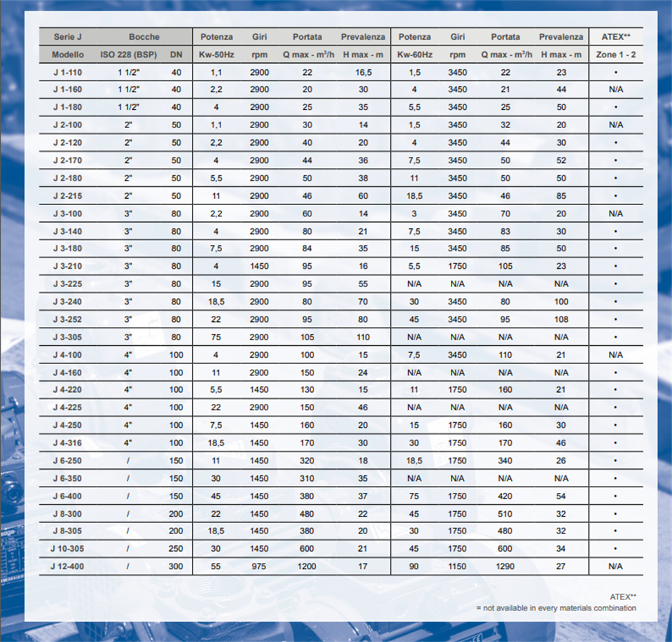Screen dimensions: 672x642
Task: Click model J 8-305
Action: pyautogui.click(x=68, y=531)
